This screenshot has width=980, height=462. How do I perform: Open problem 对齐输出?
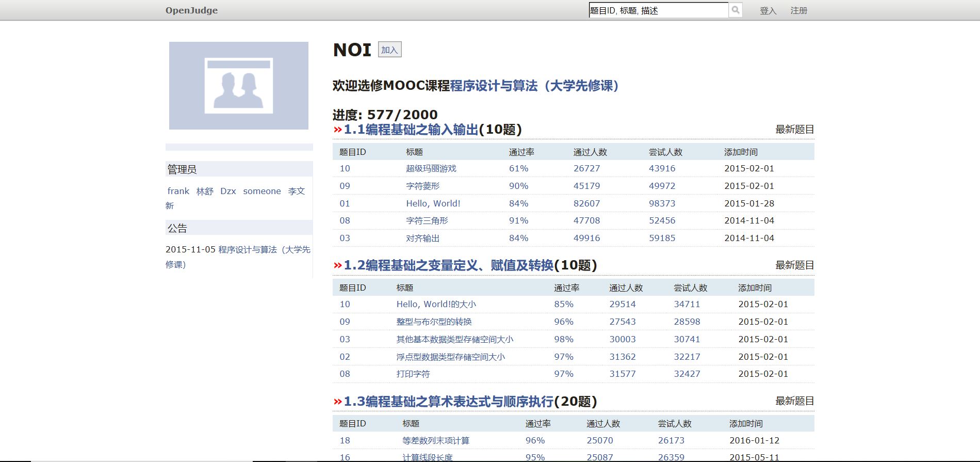pyautogui.click(x=423, y=238)
